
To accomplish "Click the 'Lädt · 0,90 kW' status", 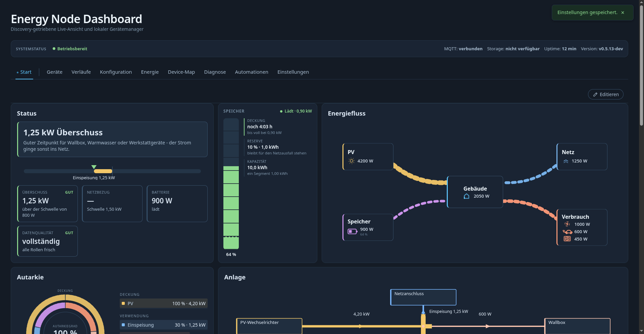I will (296, 111).
